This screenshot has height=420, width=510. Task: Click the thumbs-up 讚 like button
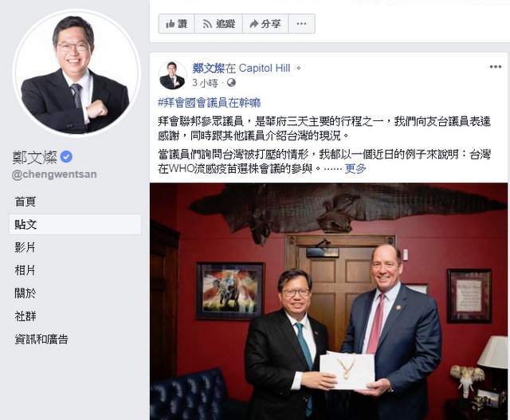pyautogui.click(x=176, y=24)
